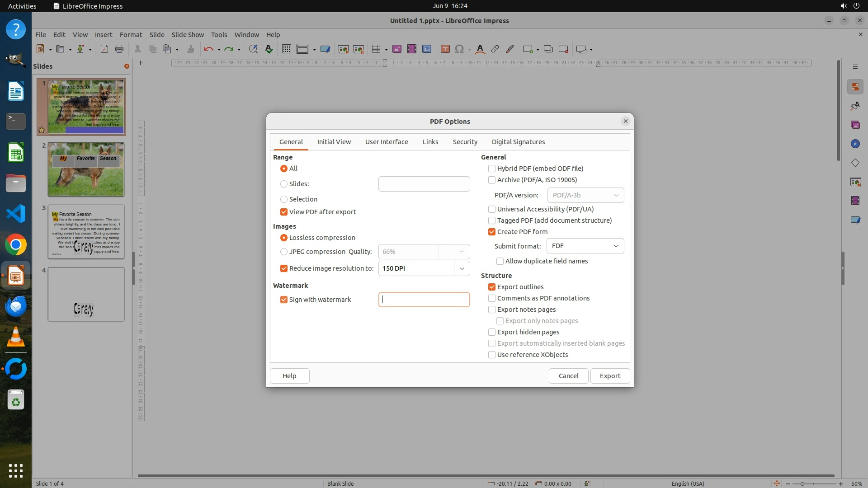Click the Insert Hyperlink toolbar icon
This screenshot has height=488, width=868.
495,49
